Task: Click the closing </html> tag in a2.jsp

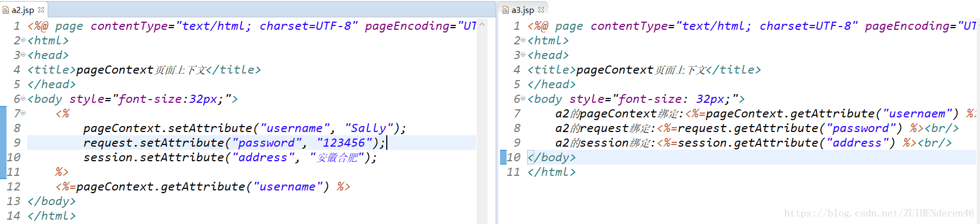Action: 51,216
